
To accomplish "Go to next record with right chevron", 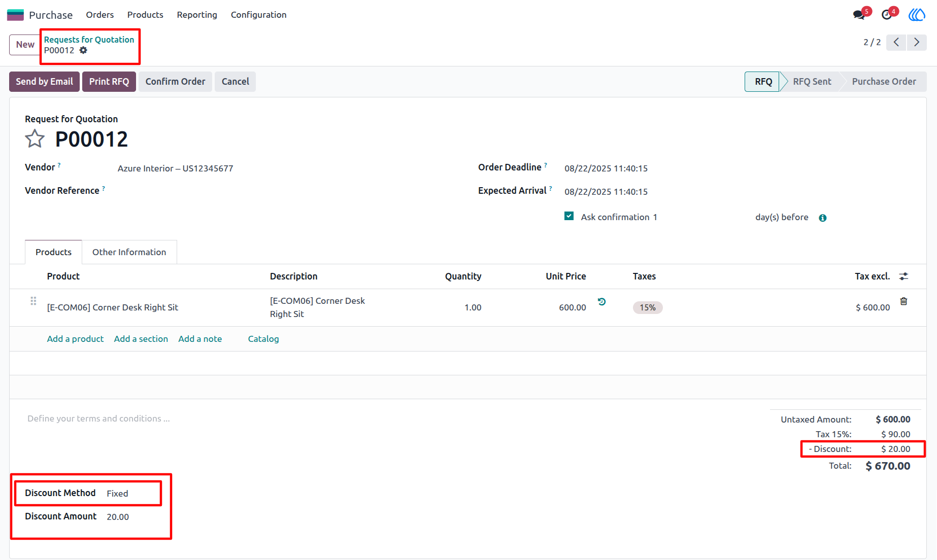I will [917, 42].
